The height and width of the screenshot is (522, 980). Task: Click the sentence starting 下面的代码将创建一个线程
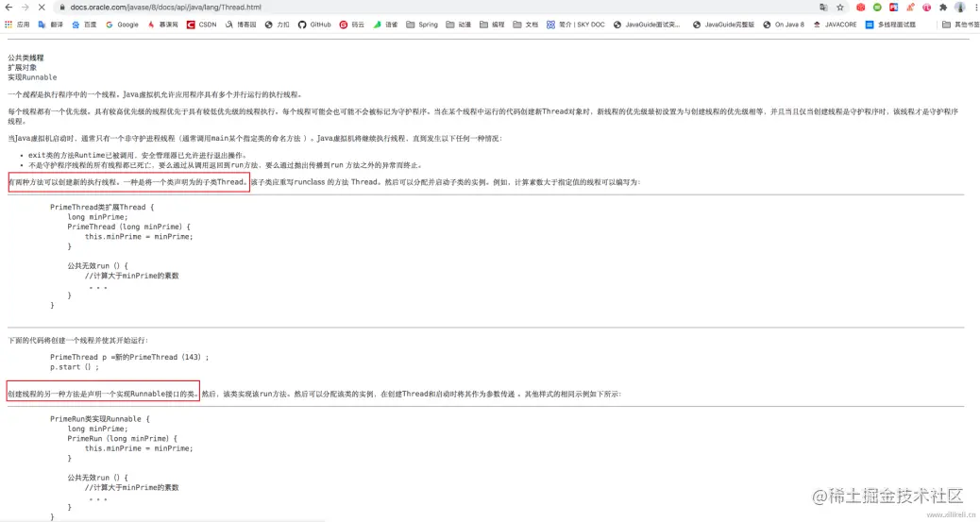pyautogui.click(x=78, y=340)
